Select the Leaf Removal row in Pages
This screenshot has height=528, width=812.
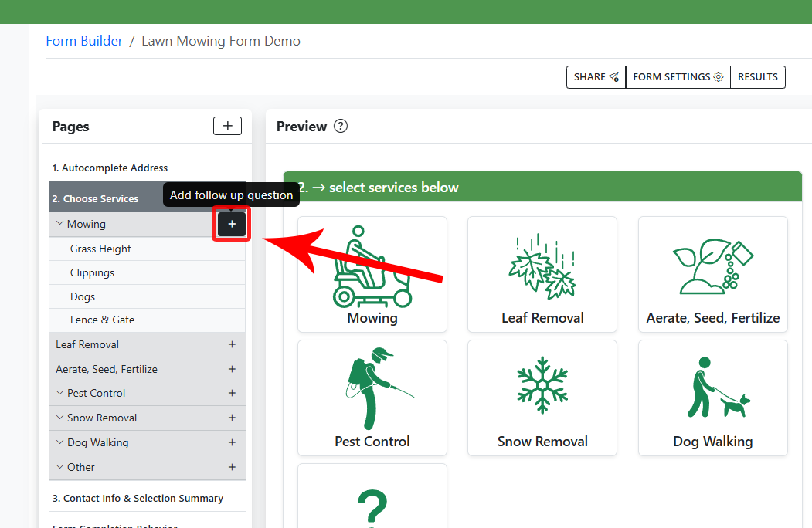[147, 345]
